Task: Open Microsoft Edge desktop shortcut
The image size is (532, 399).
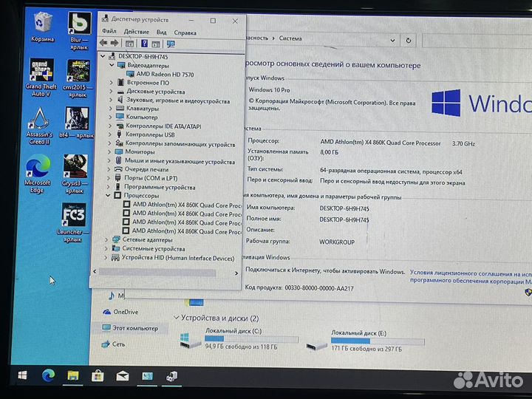Action: tap(38, 174)
